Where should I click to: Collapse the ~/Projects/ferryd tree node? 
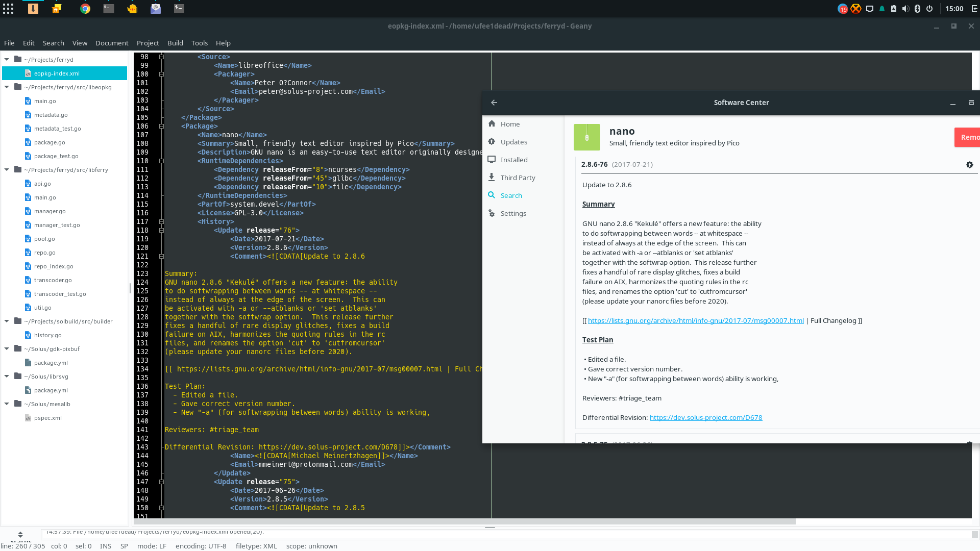pos(7,60)
